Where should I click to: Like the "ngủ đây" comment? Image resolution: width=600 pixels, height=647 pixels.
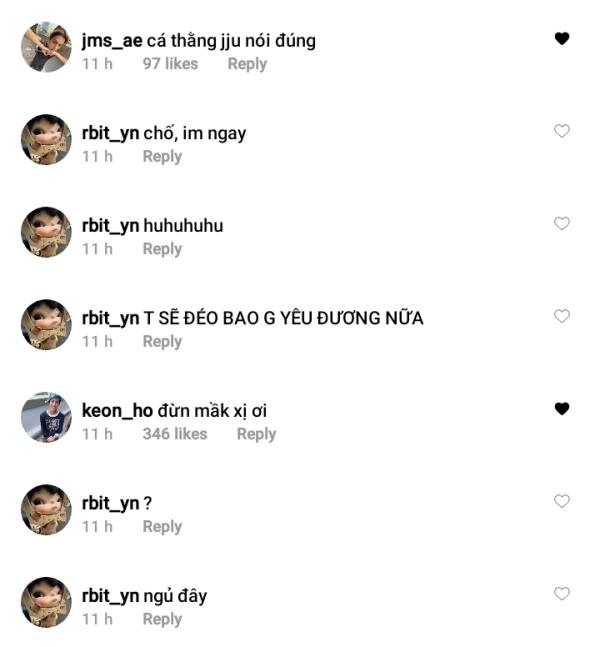tap(562, 593)
